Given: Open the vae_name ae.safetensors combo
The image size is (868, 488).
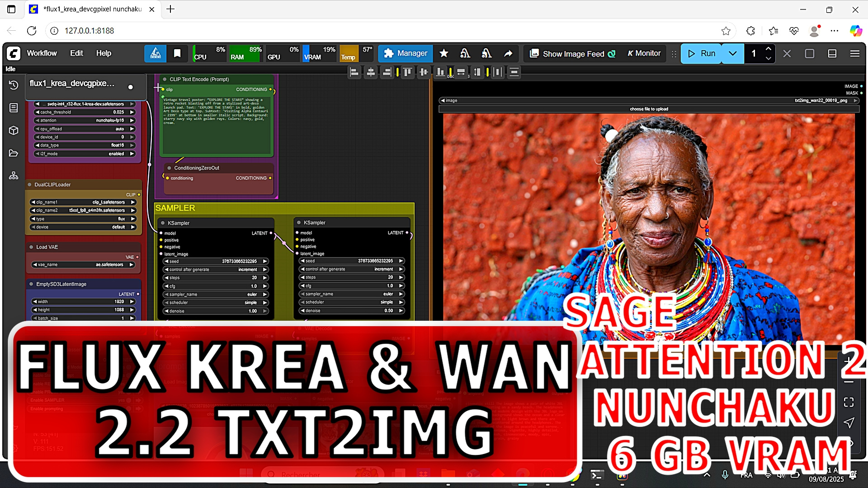Looking at the screenshot, I should click(84, 265).
